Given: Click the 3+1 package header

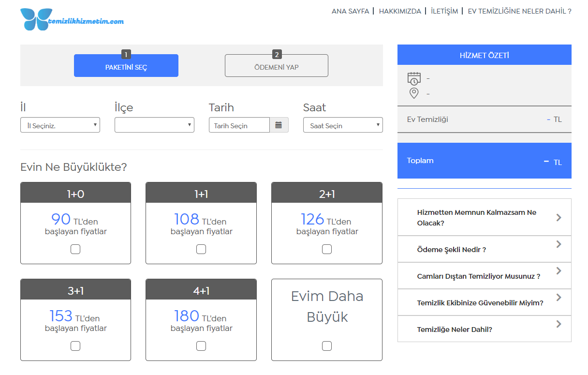Looking at the screenshot, I should pos(75,290).
